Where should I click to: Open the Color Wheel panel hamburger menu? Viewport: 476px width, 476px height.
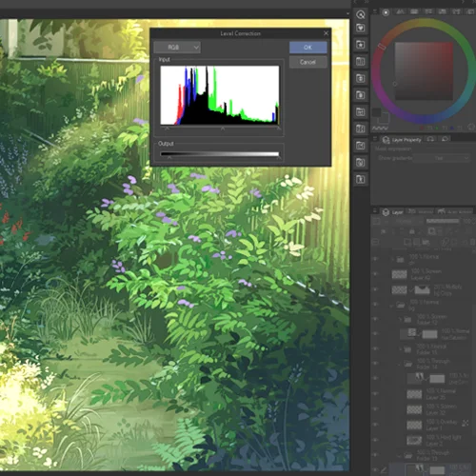coord(375,11)
